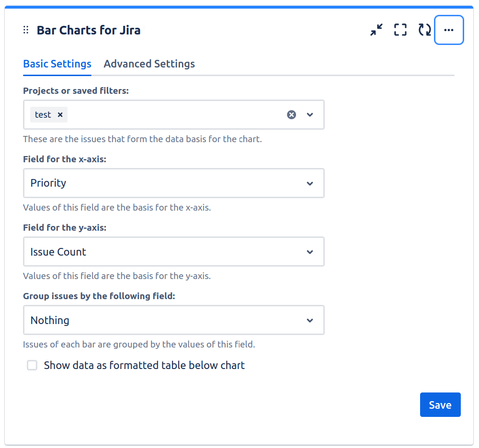This screenshot has width=479, height=448.
Task: Click the Bar Charts for Jira title
Action: click(x=89, y=31)
